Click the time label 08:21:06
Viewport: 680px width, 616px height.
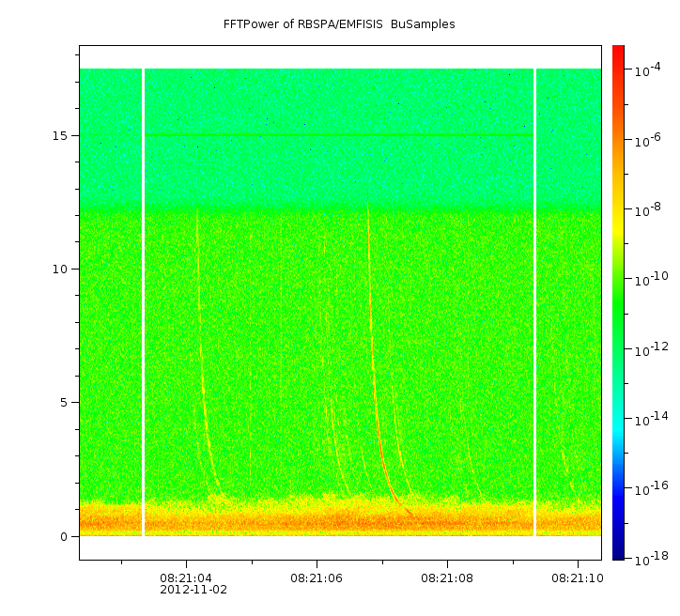coord(317,577)
